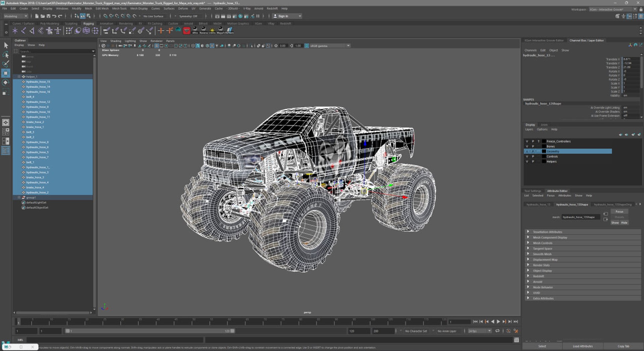Image resolution: width=644 pixels, height=351 pixels.
Task: Click the Point Constraint shelf icon
Action: click(115, 31)
